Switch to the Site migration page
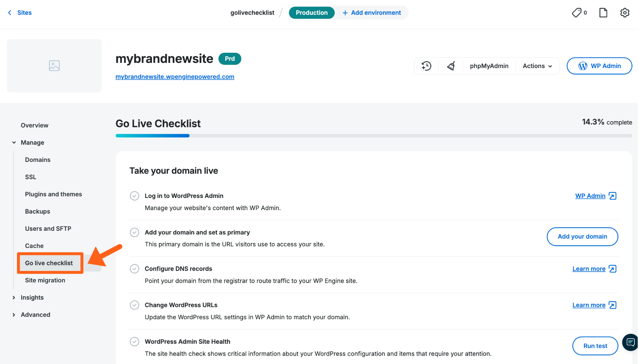This screenshot has width=639, height=364. 45,280
